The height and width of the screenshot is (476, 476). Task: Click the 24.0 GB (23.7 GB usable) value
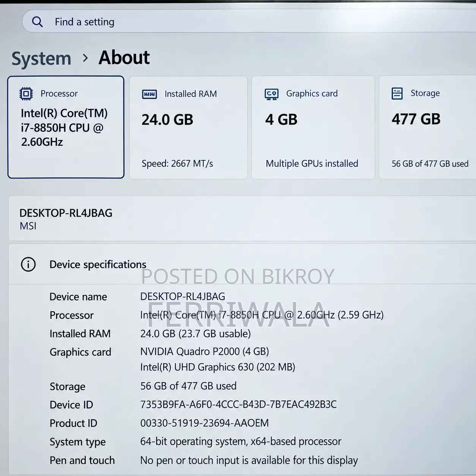coord(195,334)
